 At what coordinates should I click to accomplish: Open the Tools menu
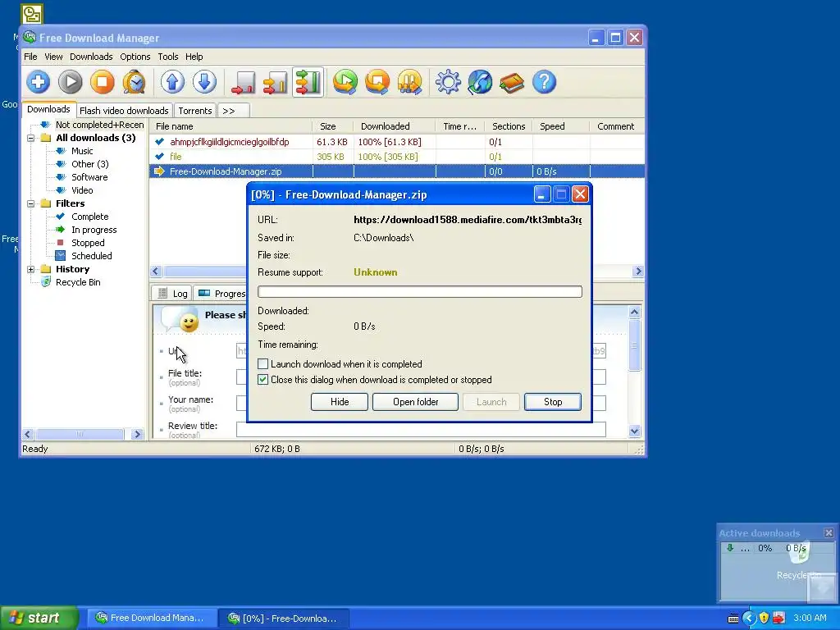[x=167, y=57]
